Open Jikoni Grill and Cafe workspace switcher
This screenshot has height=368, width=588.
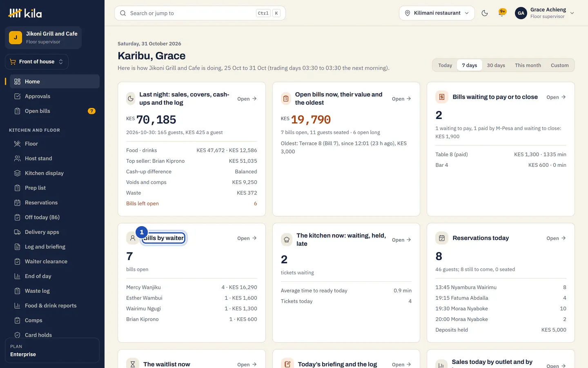(x=43, y=38)
